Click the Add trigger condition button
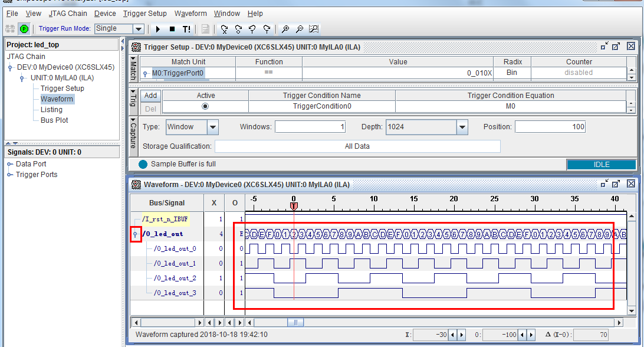This screenshot has width=644, height=347. [x=151, y=96]
